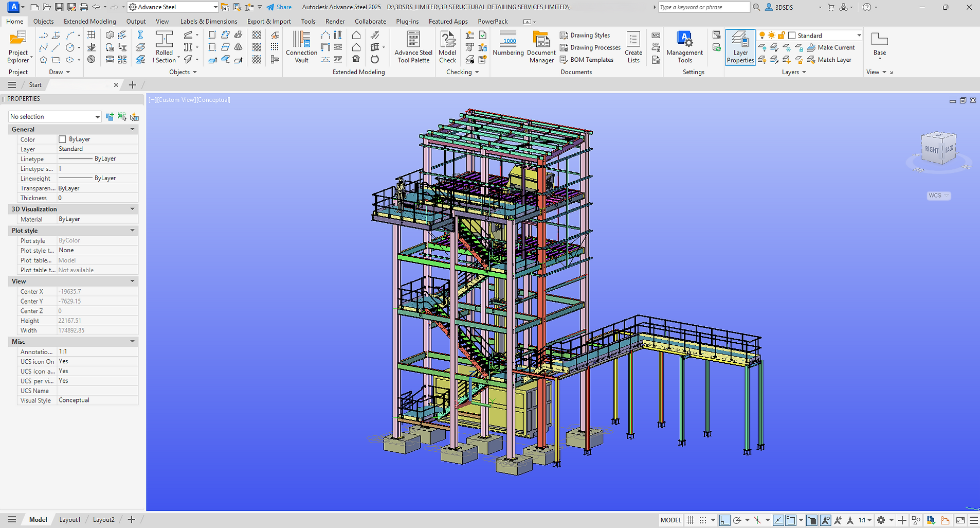Click the MODEL space toggle in status bar
980x528 pixels.
pos(670,520)
